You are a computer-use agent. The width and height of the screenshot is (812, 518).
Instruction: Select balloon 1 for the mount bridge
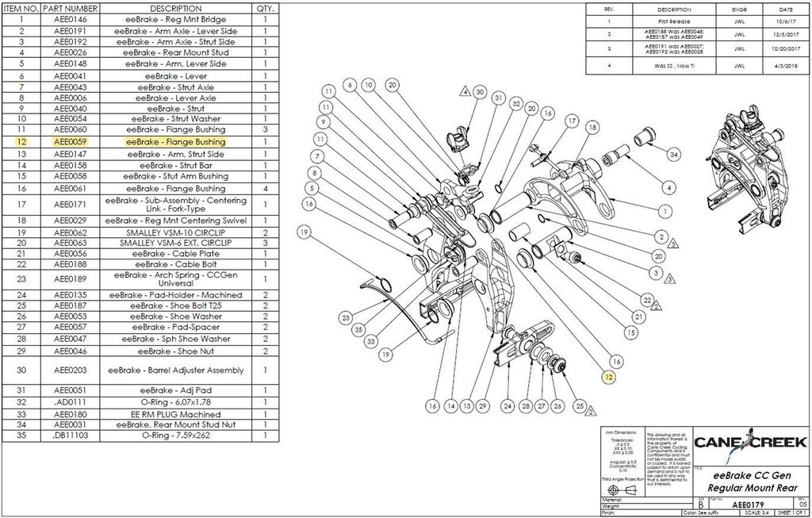[x=665, y=211]
